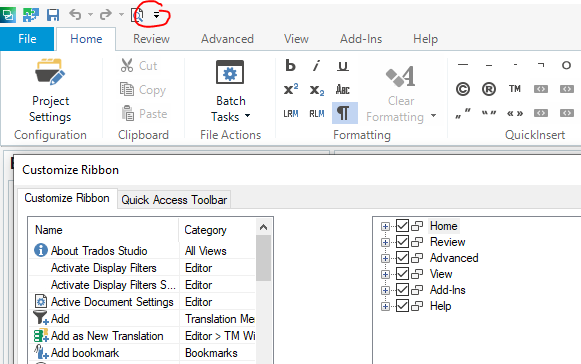This screenshot has height=364, width=581.
Task: Apply superscript formatting
Action: 290,89
